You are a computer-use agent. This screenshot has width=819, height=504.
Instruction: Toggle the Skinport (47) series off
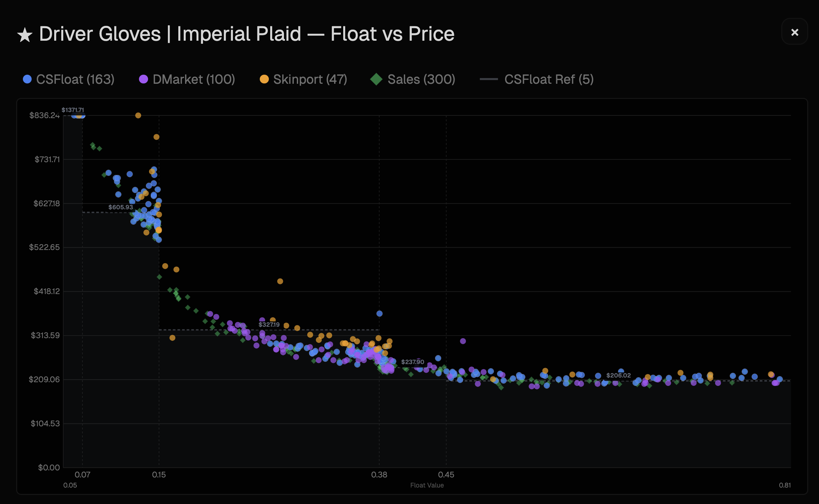pos(310,79)
